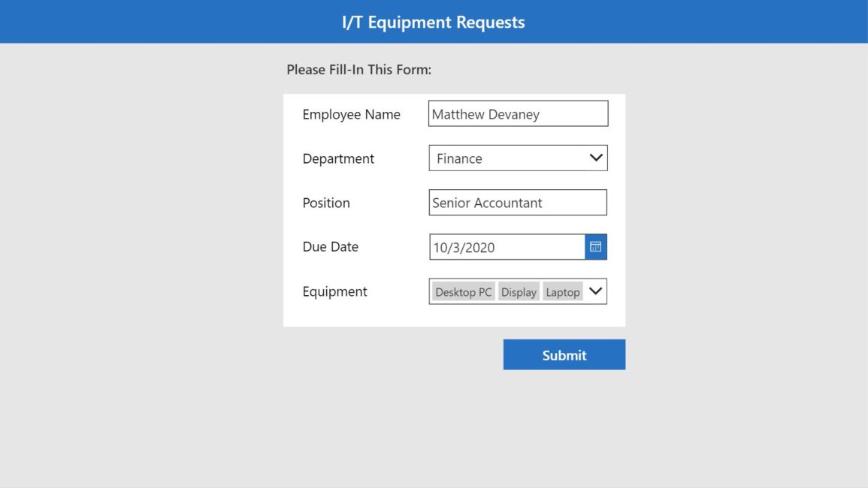The width and height of the screenshot is (868, 488).
Task: Click inside the Employee Name text field
Action: coord(517,113)
